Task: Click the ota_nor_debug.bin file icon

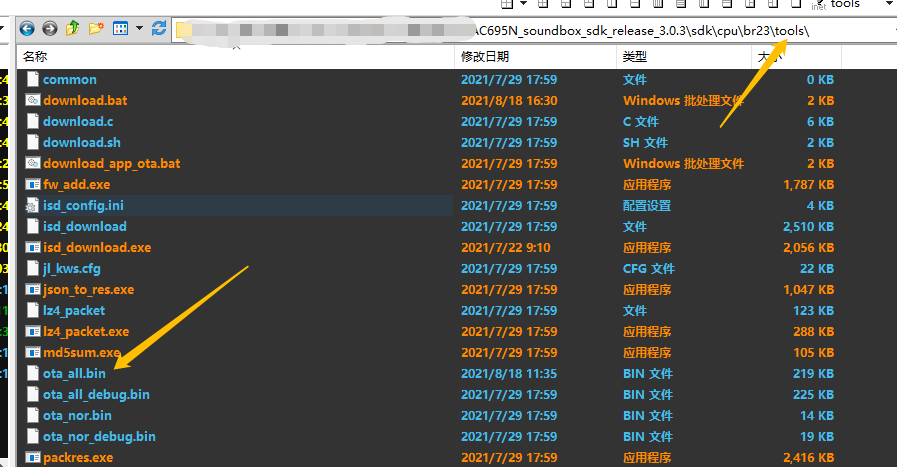Action: click(x=33, y=436)
